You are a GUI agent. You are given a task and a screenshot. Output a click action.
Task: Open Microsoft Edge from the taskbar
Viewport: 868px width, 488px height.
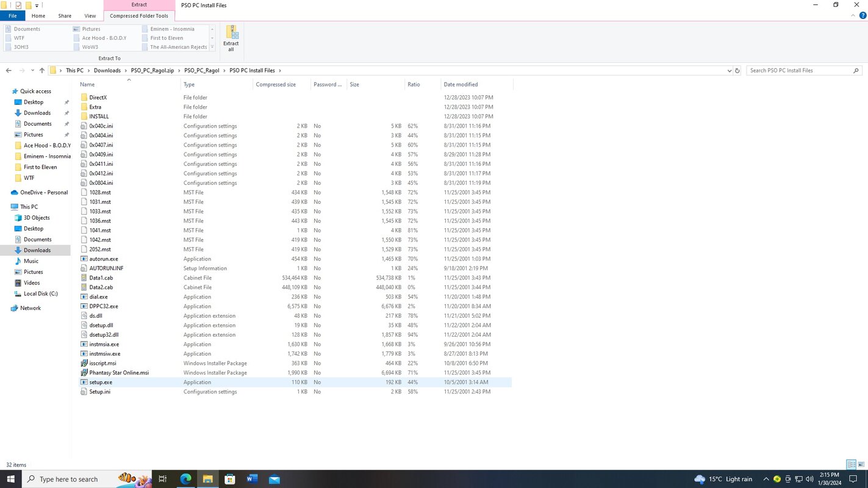(x=185, y=479)
